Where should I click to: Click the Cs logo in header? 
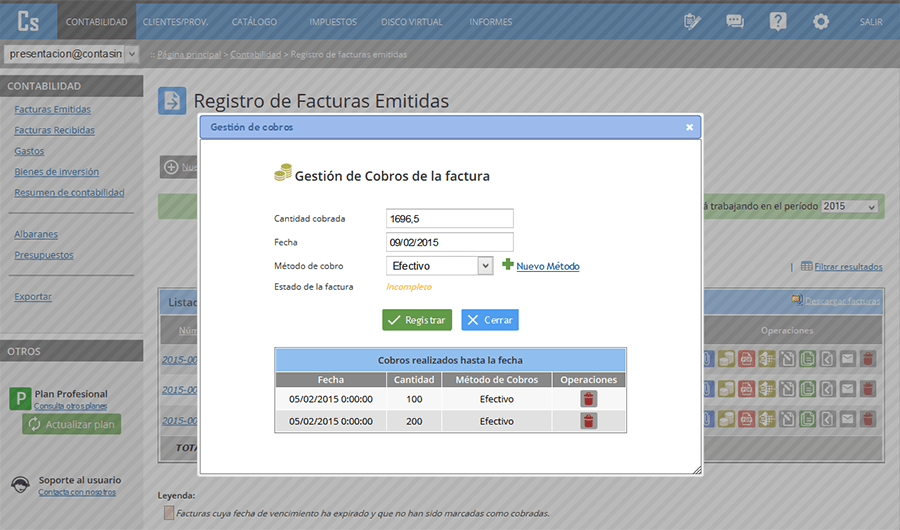(x=28, y=21)
